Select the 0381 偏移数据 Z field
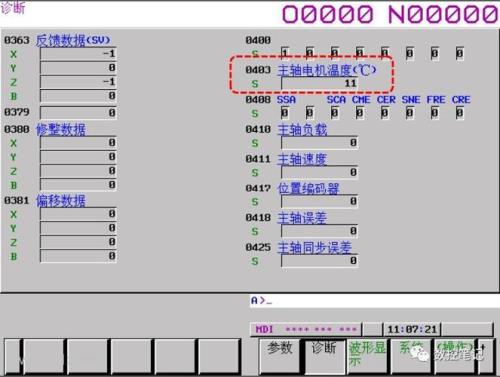The image size is (500, 377). pyautogui.click(x=78, y=242)
